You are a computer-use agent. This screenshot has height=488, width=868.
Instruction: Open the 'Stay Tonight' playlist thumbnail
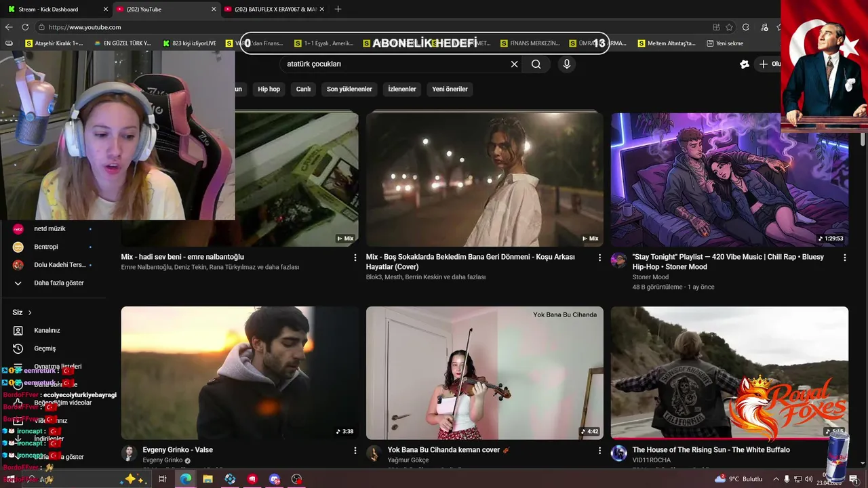(x=729, y=180)
